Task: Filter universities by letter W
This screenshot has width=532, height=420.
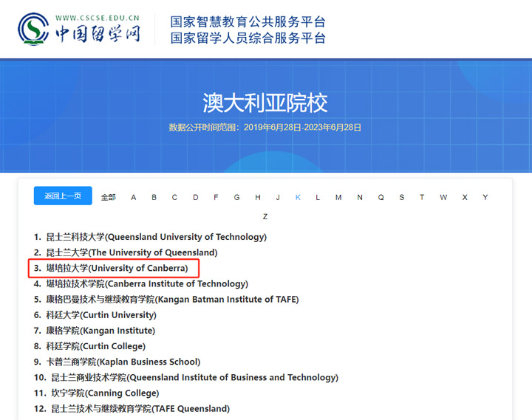Action: pos(443,197)
